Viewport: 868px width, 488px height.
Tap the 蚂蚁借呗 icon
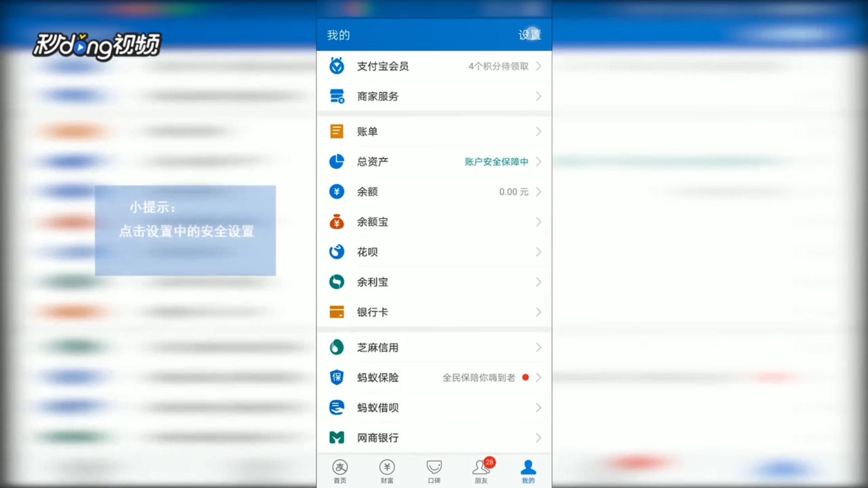(337, 407)
